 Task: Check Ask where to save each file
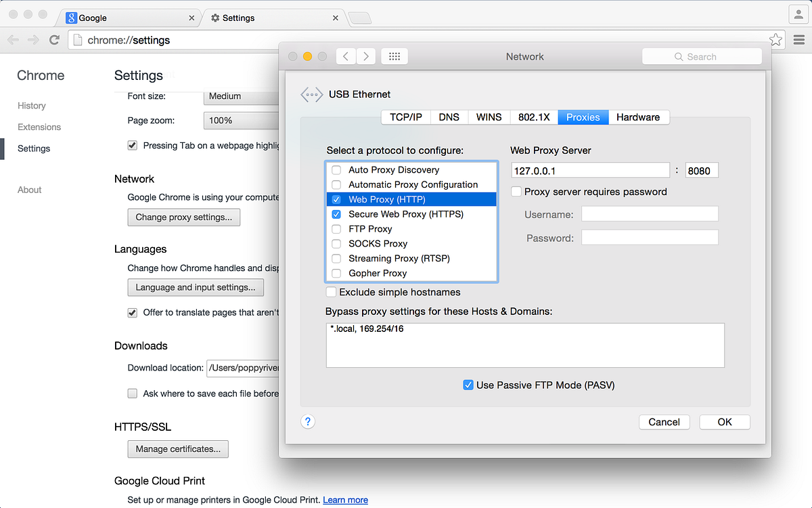point(133,394)
